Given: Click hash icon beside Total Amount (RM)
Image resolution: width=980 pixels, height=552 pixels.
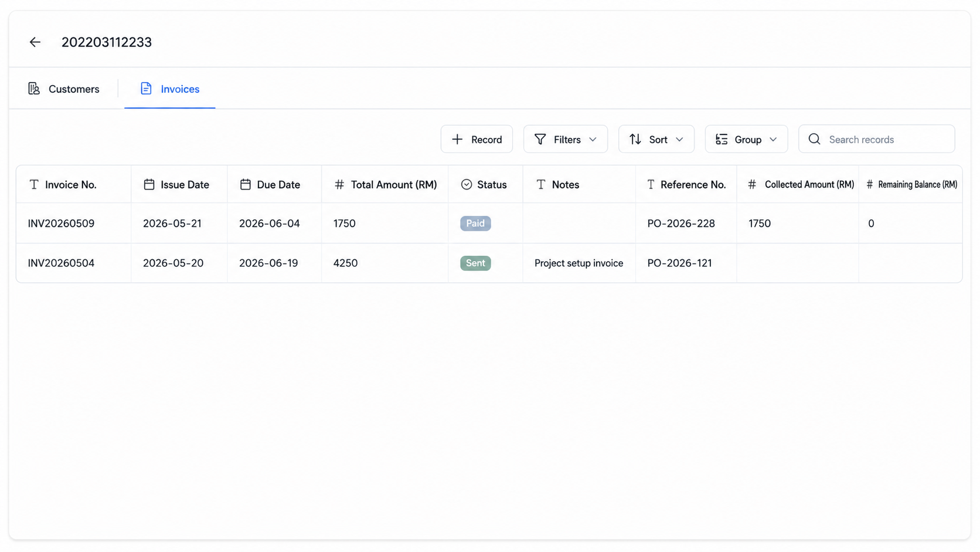Looking at the screenshot, I should pos(339,184).
